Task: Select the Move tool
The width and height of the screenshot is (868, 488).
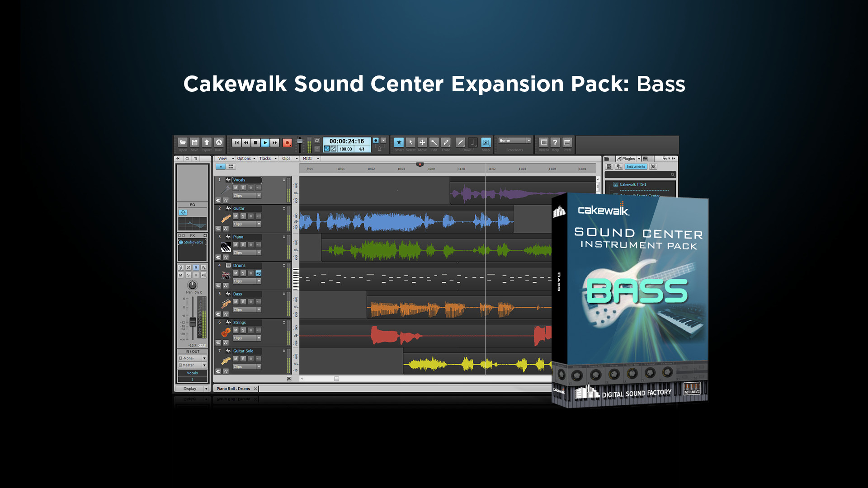Action: point(422,142)
